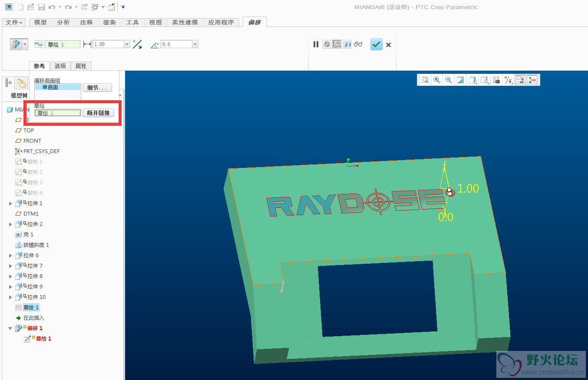This screenshot has height=380, width=588.
Task: Select 拔模斜度 1 in model tree
Action: pyautogui.click(x=36, y=245)
